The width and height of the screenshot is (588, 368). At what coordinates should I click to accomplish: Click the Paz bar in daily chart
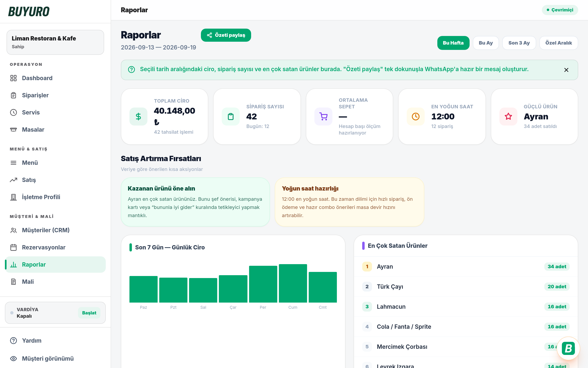143,289
